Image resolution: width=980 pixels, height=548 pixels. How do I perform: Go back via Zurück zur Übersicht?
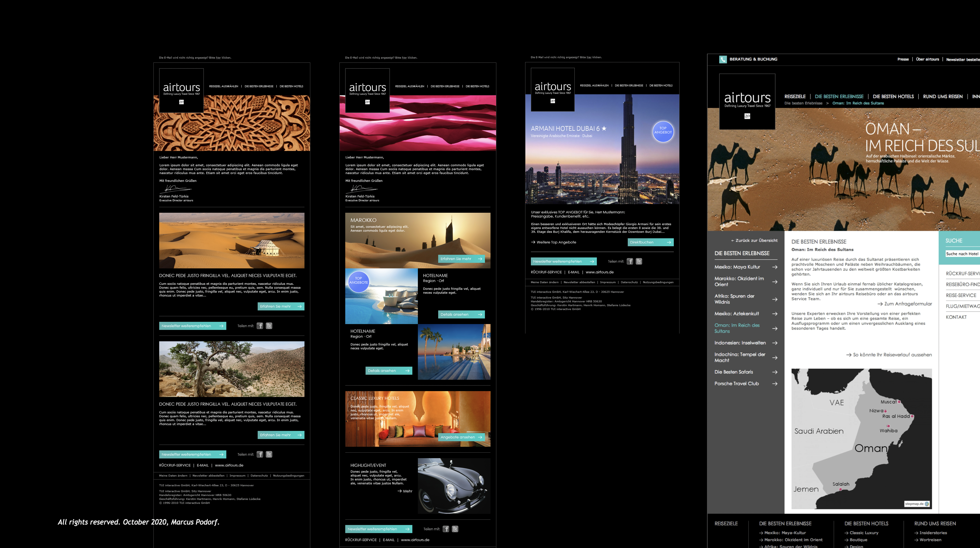754,241
